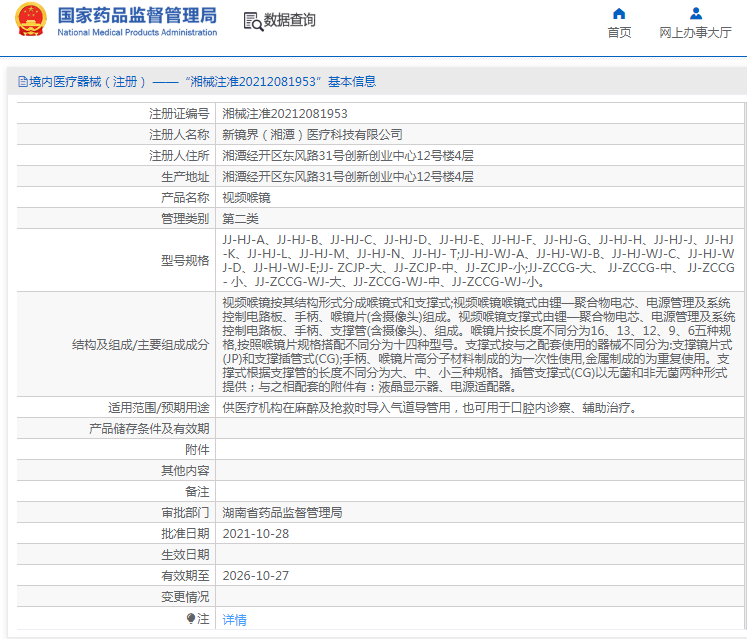Click the management category value 第二类

240,219
